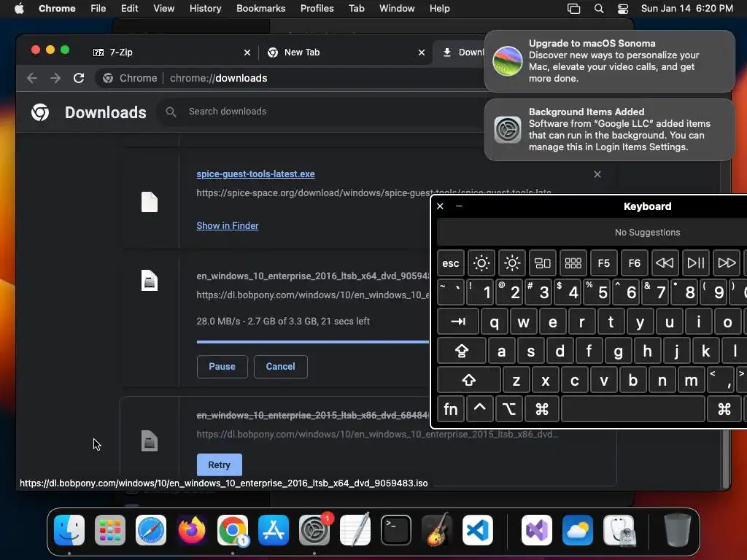Tap the brightness down key on the keyboard

[481, 262]
